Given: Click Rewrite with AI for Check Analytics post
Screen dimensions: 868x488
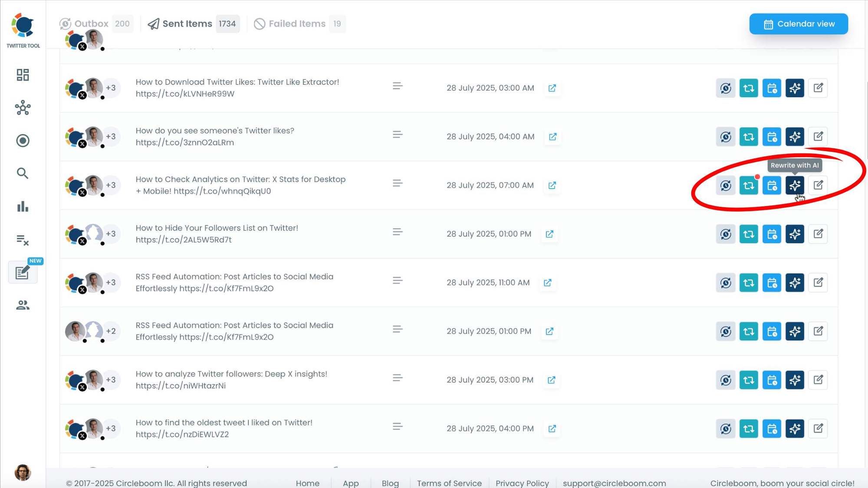Looking at the screenshot, I should coord(795,185).
